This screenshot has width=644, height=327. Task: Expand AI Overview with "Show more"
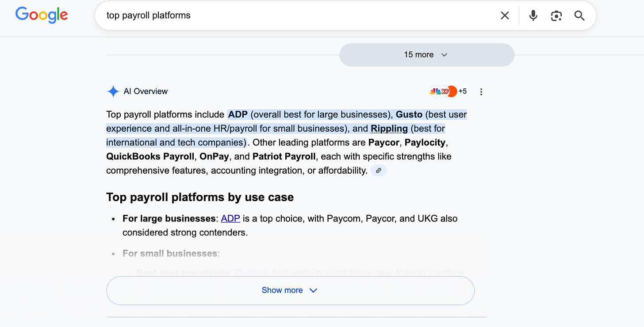290,290
